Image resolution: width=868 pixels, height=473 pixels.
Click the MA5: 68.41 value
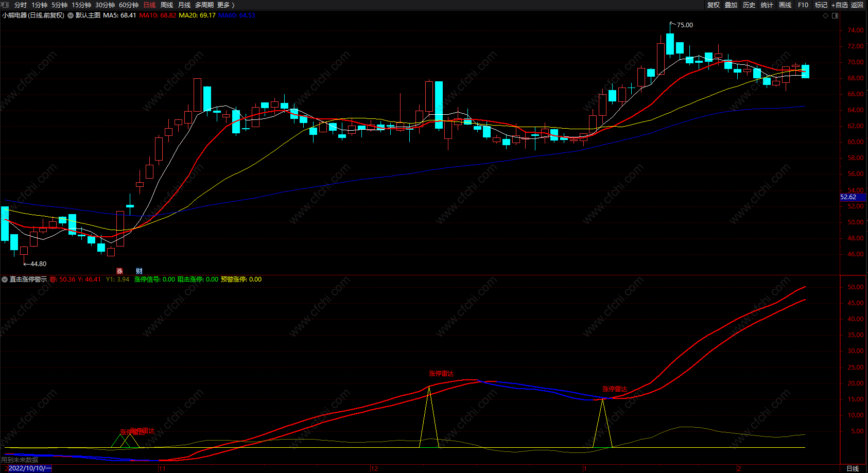click(x=120, y=15)
